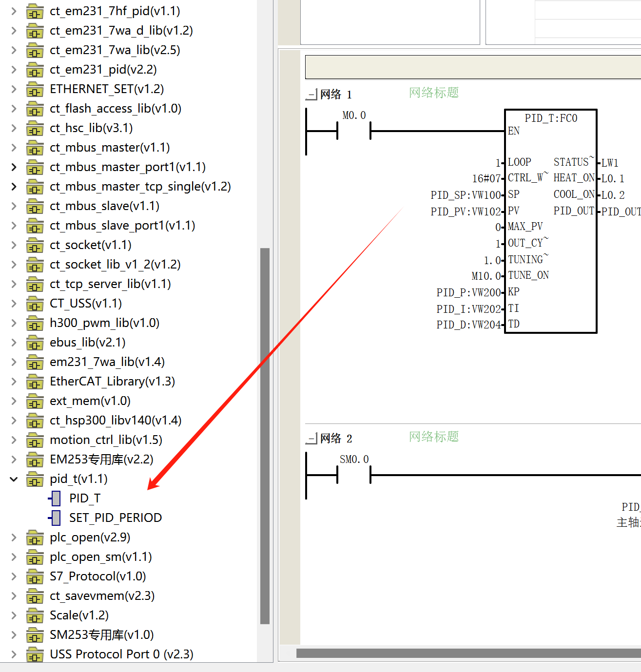This screenshot has width=641, height=672.
Task: Click the ct_flash_access_lib(v1.0) folder icon
Action: point(35,109)
